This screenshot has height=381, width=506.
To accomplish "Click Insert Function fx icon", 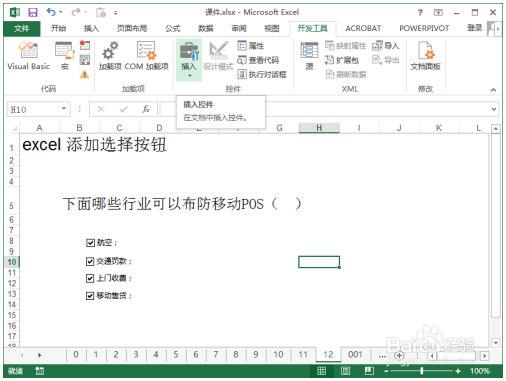I will (x=146, y=109).
